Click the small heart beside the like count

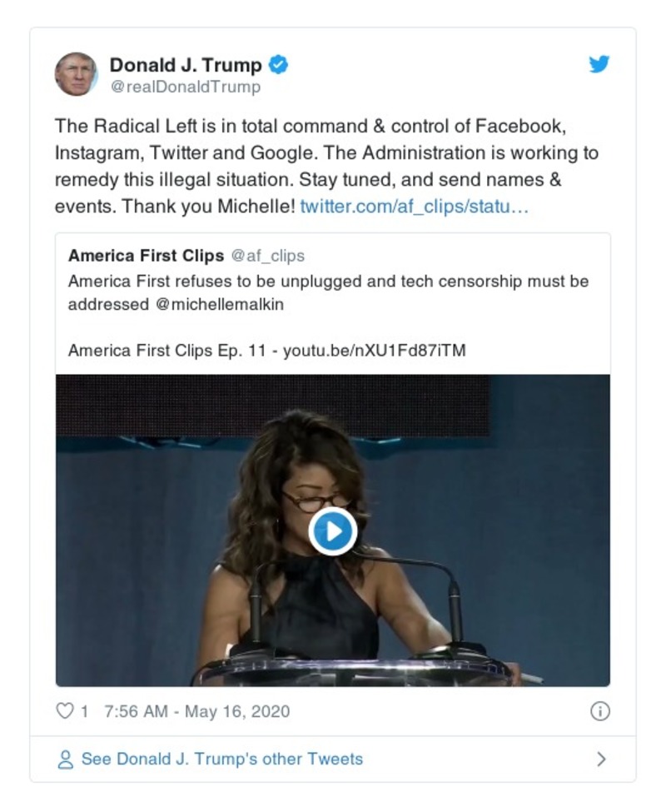click(63, 712)
